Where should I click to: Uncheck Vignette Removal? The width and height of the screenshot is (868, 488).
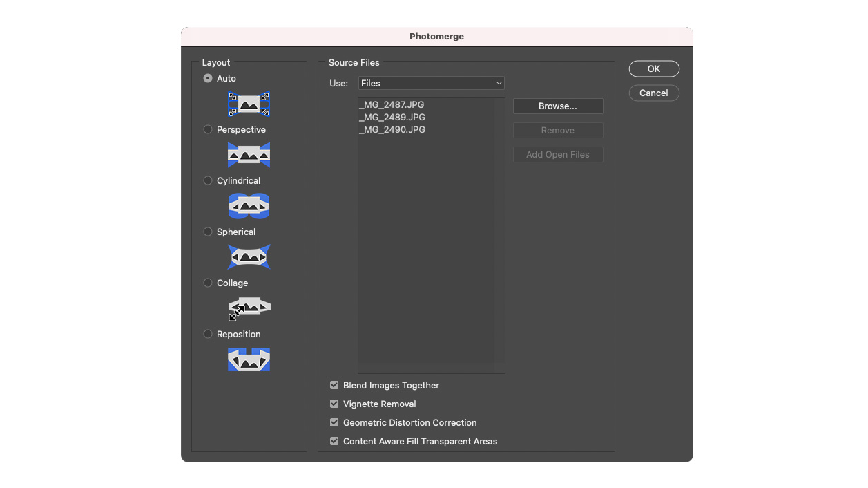click(334, 404)
